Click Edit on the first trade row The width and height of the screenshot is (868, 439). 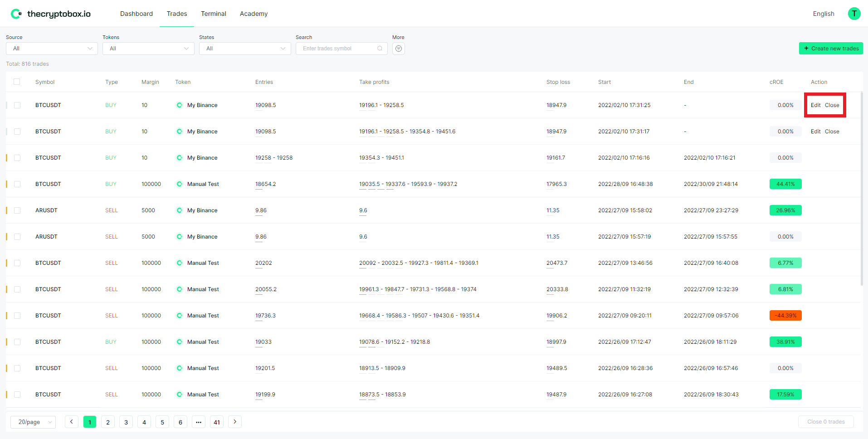pos(815,105)
